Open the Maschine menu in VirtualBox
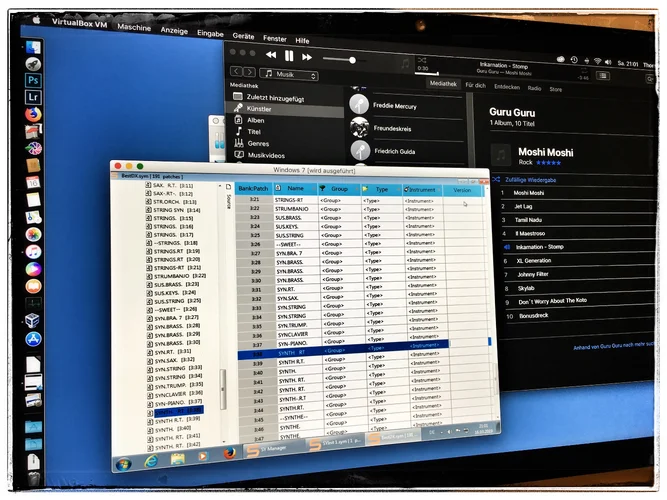 tap(134, 27)
